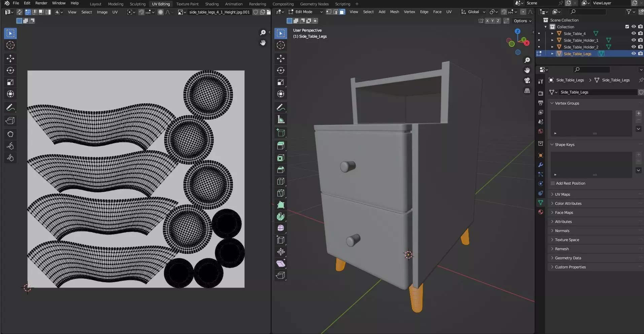The height and width of the screenshot is (334, 644).
Task: Expand the Geometry Data panel
Action: (x=568, y=258)
